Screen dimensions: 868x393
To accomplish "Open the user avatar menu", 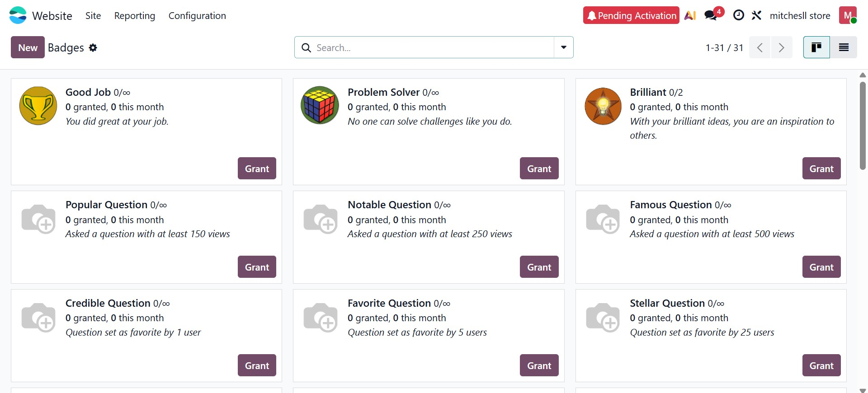I will [x=848, y=15].
